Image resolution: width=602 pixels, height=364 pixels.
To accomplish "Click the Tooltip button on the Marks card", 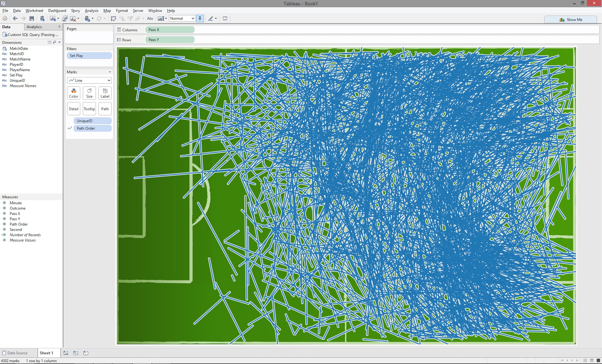I will [x=89, y=109].
